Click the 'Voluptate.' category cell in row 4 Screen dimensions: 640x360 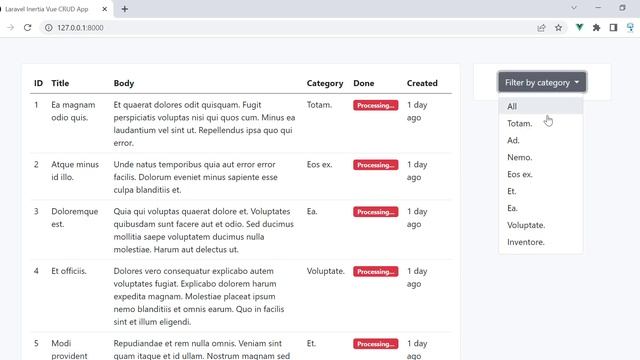click(x=326, y=271)
